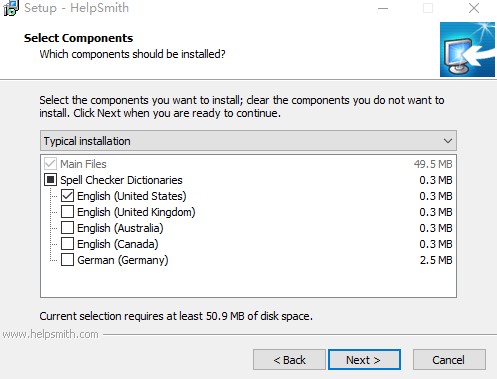The height and width of the screenshot is (379, 497).
Task: Click the English (Canada) label
Action: pos(118,244)
